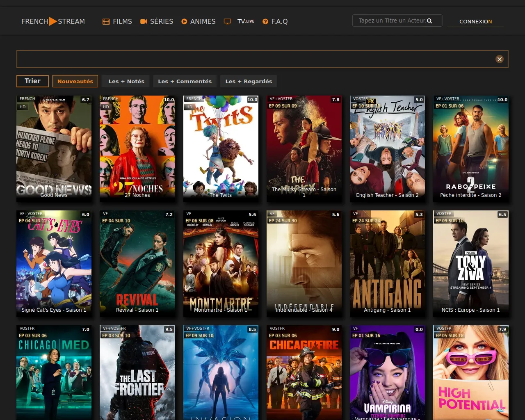The width and height of the screenshot is (525, 420).
Task: Click the film reel icon beside Films
Action: coord(106,22)
